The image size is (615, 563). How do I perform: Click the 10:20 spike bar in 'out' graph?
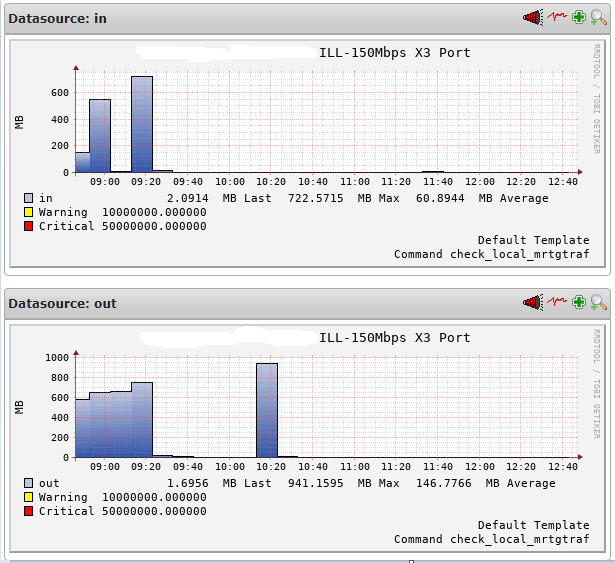pos(266,410)
